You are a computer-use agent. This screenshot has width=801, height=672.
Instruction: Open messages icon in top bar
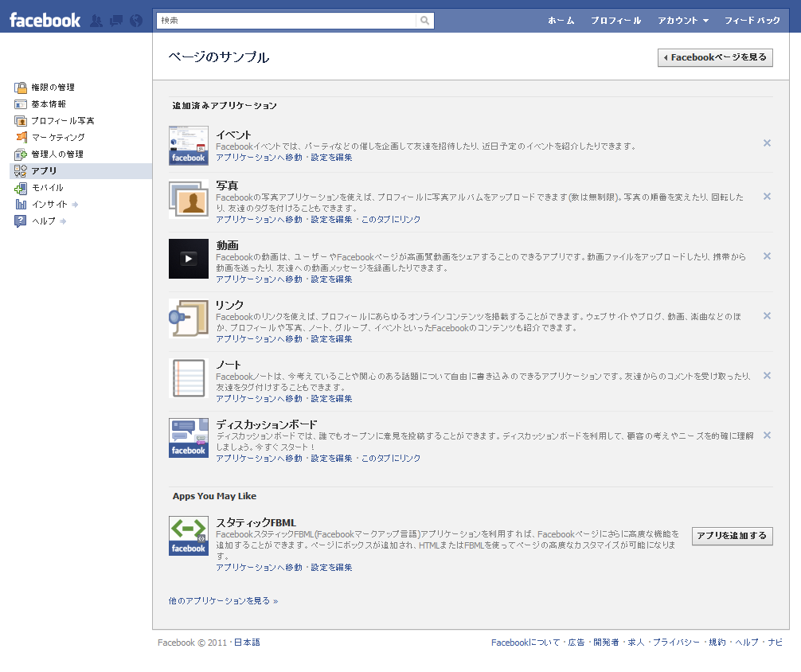[x=116, y=21]
